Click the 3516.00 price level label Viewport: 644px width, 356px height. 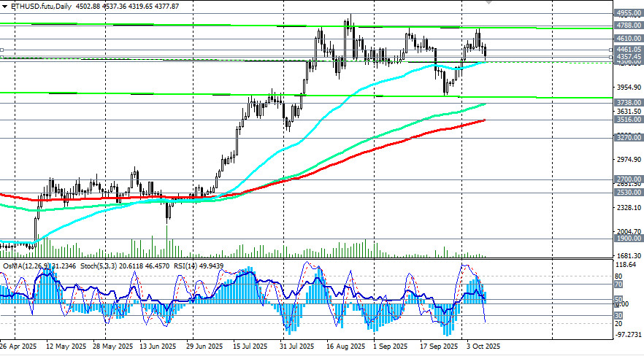pyautogui.click(x=628, y=120)
